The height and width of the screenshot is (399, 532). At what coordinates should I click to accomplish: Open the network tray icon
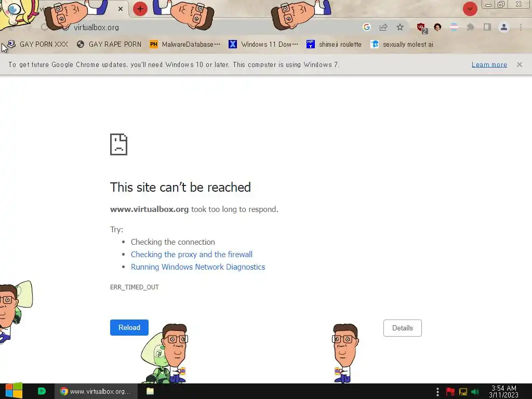coord(463,392)
